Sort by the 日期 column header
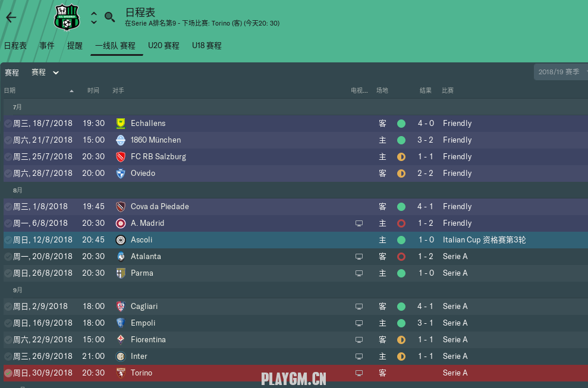This screenshot has height=388, width=588. coord(10,90)
